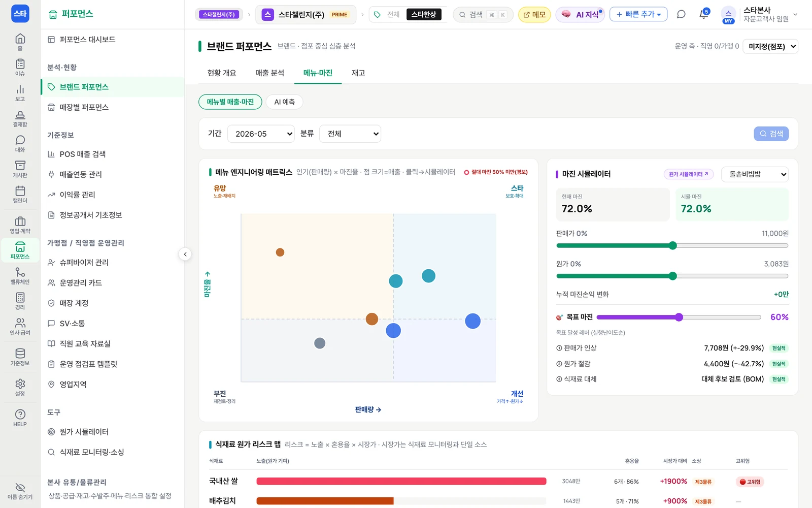The image size is (812, 508).
Task: Open the 메모 button in header
Action: point(534,14)
